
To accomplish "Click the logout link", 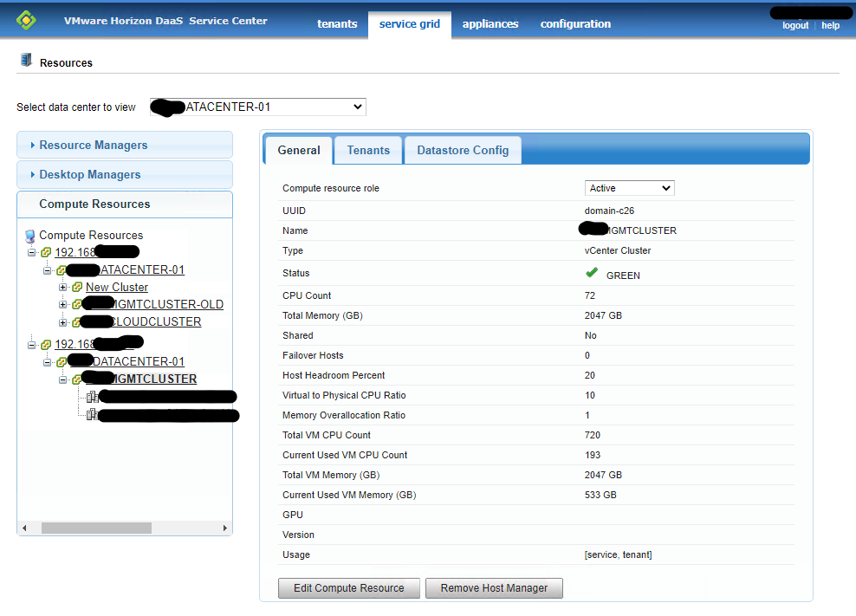I will pyautogui.click(x=794, y=25).
